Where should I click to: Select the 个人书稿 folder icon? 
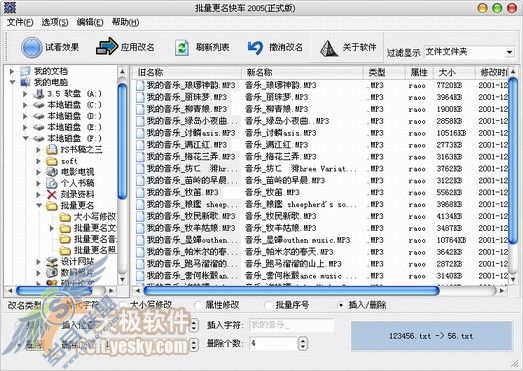(x=52, y=183)
